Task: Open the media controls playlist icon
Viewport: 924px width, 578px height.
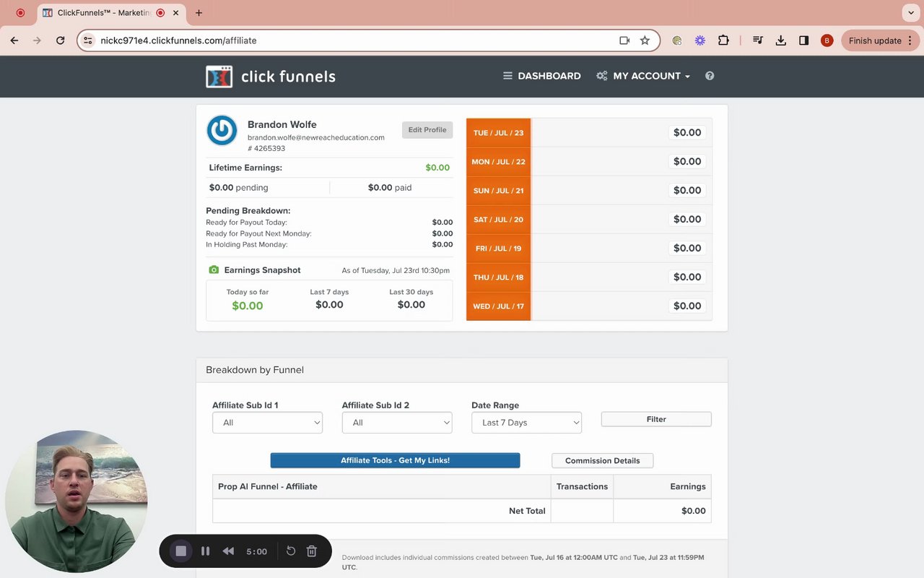Action: 757,40
